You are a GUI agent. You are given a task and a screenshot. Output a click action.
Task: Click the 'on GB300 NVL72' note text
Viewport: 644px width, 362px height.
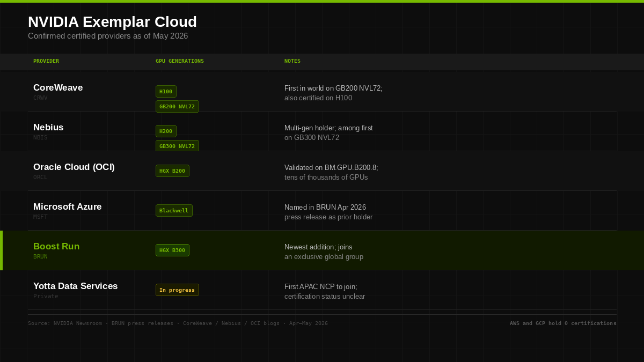[312, 138]
